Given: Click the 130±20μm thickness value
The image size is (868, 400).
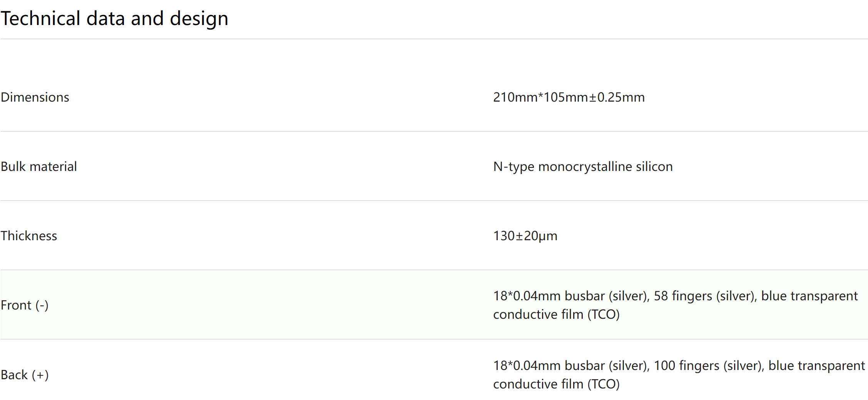Looking at the screenshot, I should click(x=525, y=236).
